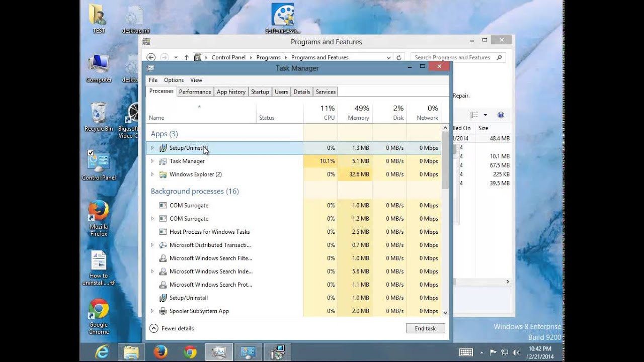Click the network icon in system tray
Image resolution: width=644 pixels, height=362 pixels.
tap(505, 352)
